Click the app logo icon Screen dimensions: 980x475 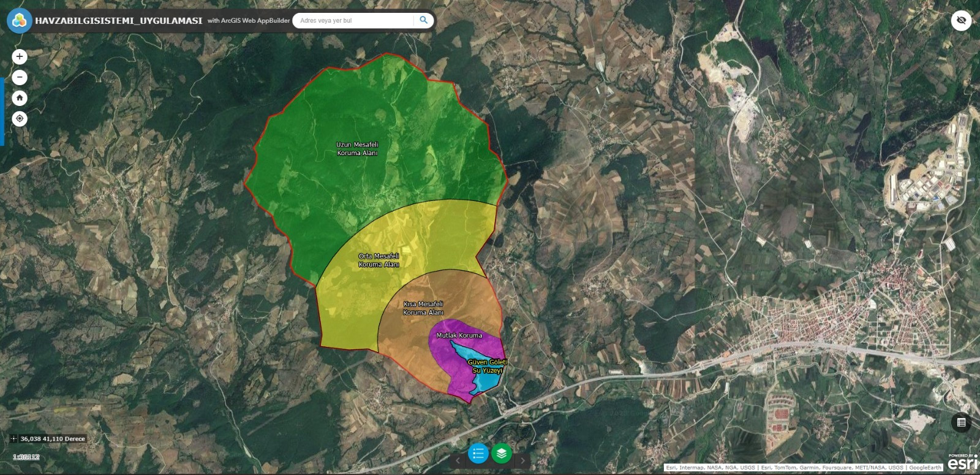click(x=19, y=20)
